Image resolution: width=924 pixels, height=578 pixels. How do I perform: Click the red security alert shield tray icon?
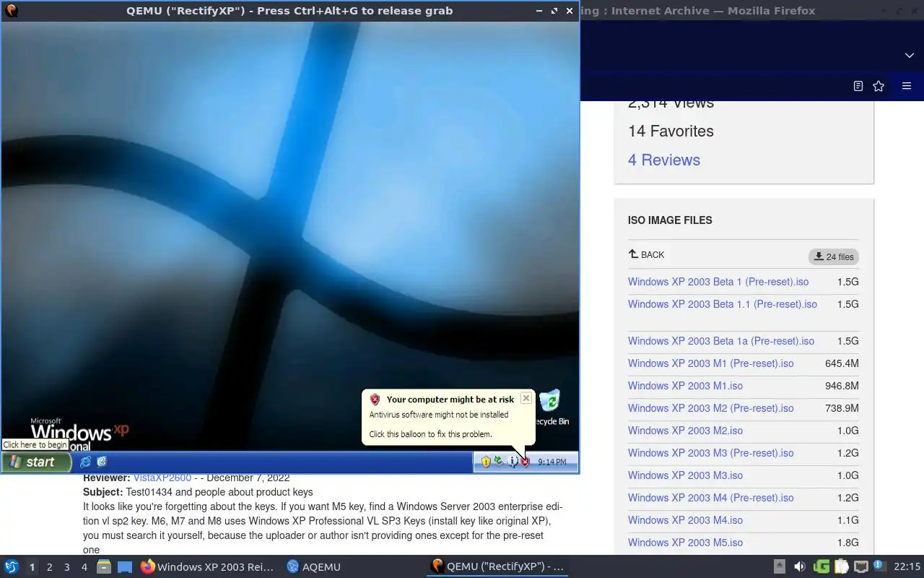click(526, 462)
